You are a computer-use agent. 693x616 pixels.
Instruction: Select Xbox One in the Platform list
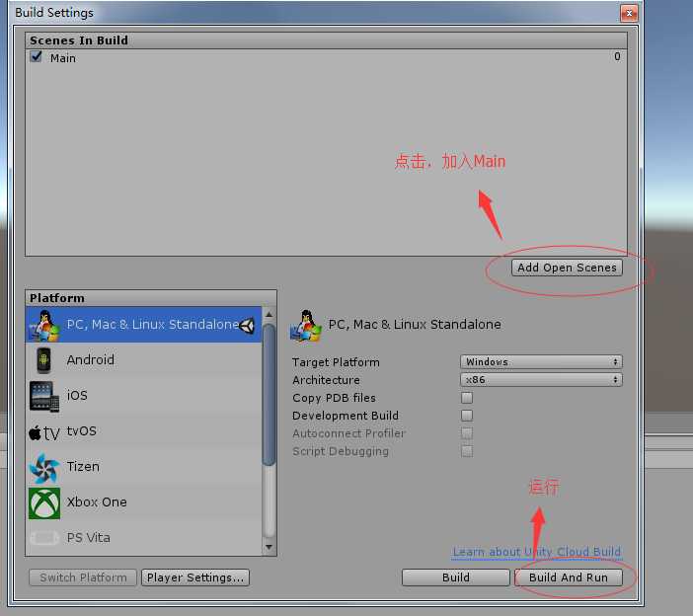coord(144,502)
